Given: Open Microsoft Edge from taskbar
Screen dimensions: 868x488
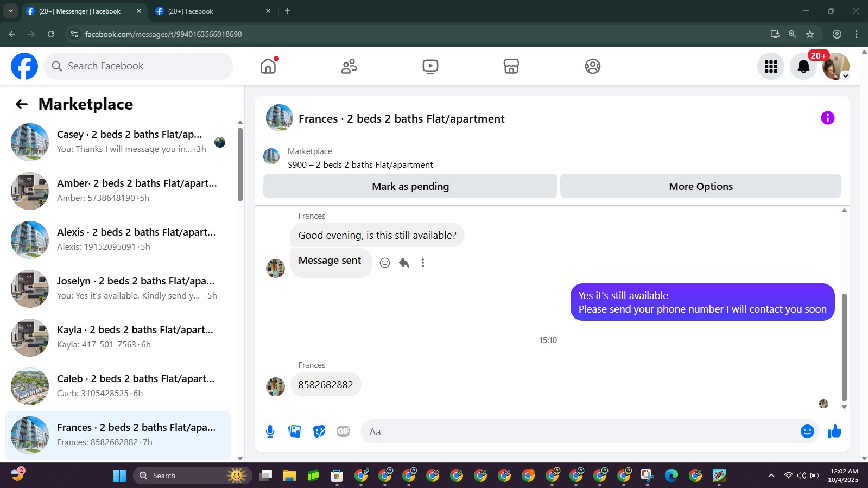Looking at the screenshot, I should pyautogui.click(x=671, y=476).
